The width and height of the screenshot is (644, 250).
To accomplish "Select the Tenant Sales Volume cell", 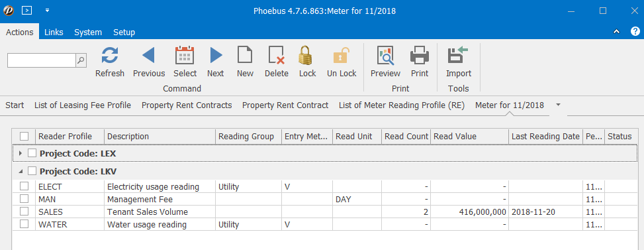I will tap(160, 212).
